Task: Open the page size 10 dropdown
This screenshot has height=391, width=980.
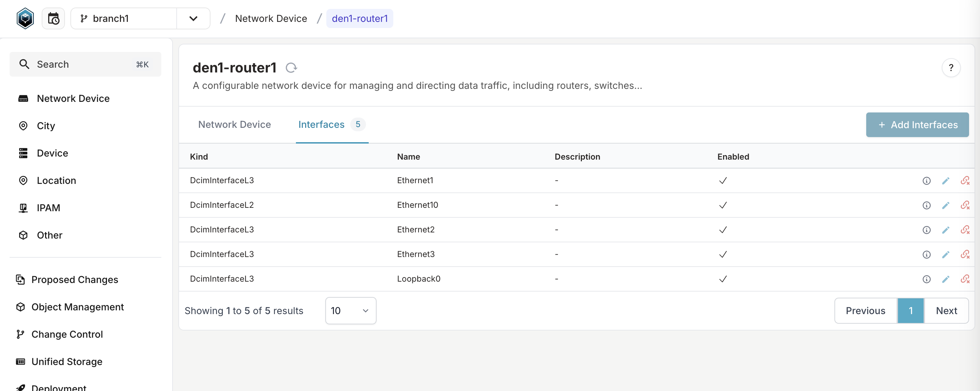Action: (350, 311)
